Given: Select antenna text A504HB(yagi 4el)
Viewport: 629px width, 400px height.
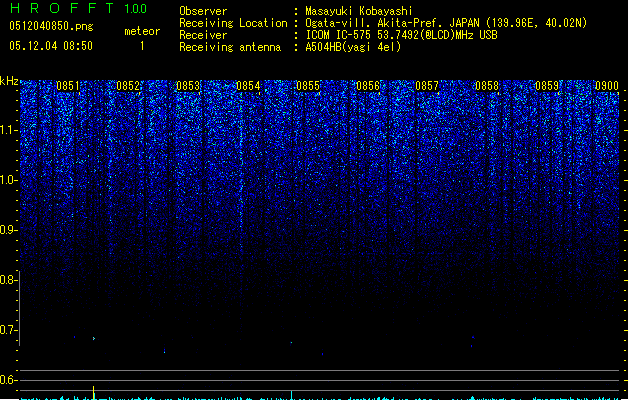Looking at the screenshot, I should coord(353,47).
